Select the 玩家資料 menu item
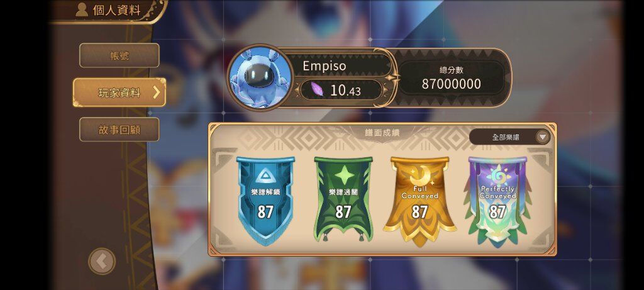This screenshot has height=290, width=644. (x=119, y=93)
